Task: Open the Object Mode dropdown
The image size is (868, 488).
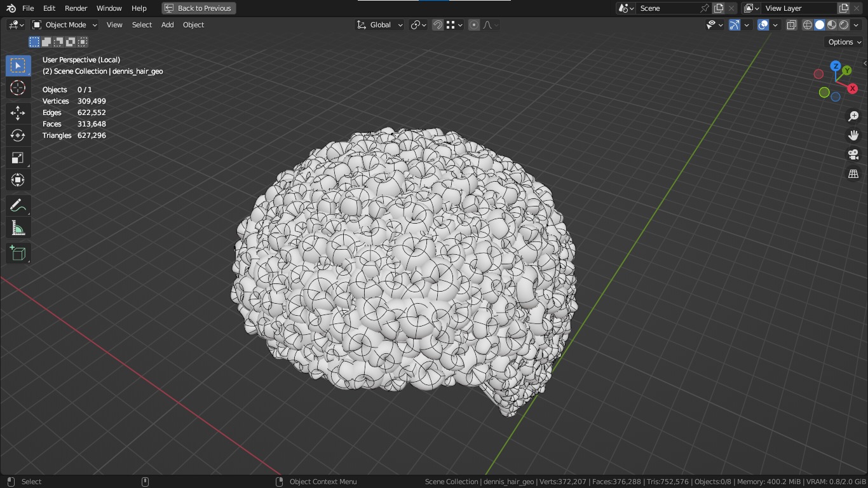Action: (x=65, y=25)
